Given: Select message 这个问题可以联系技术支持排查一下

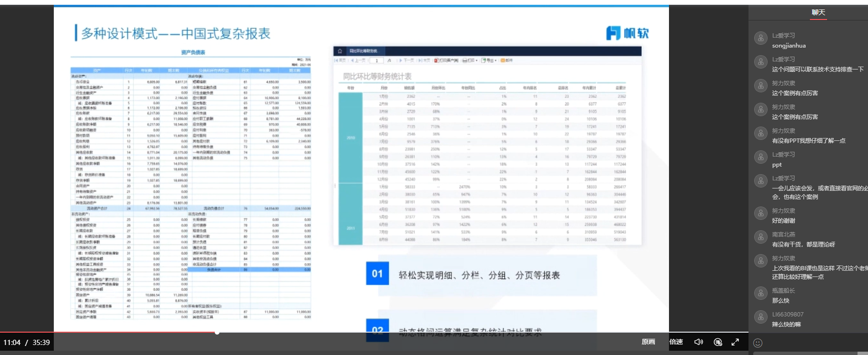Looking at the screenshot, I should (818, 69).
